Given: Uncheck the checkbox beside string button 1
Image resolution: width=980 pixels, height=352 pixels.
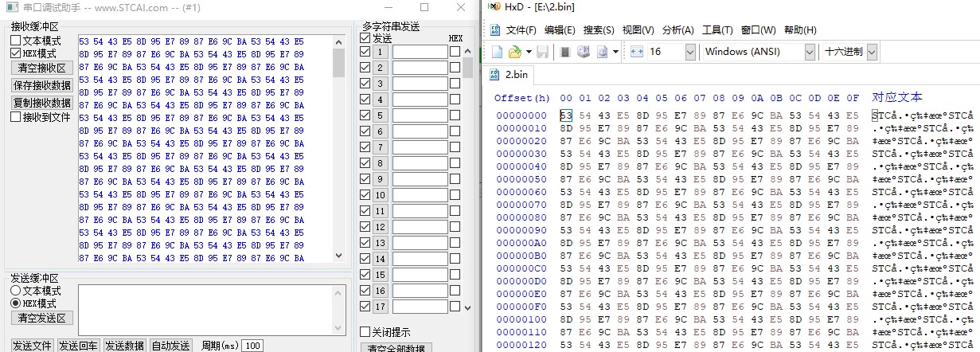Looking at the screenshot, I should coord(365,52).
